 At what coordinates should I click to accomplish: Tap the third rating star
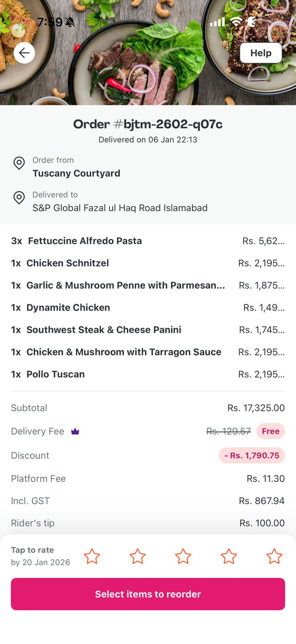183,556
